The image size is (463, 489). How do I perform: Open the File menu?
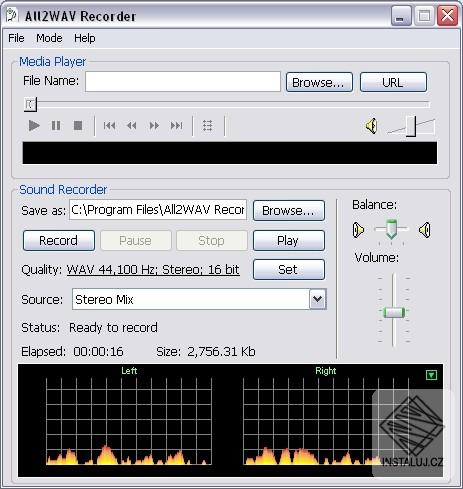click(16, 38)
